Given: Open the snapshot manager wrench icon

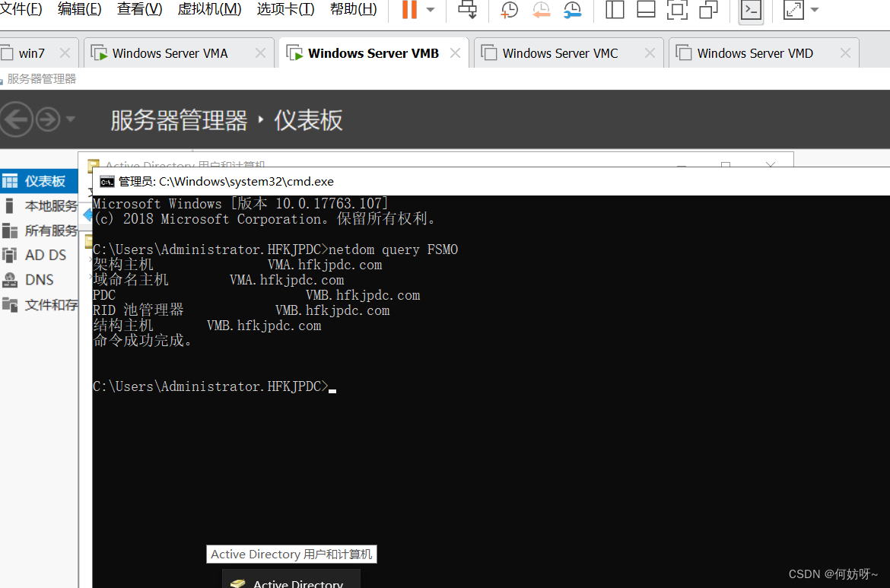Looking at the screenshot, I should (572, 10).
